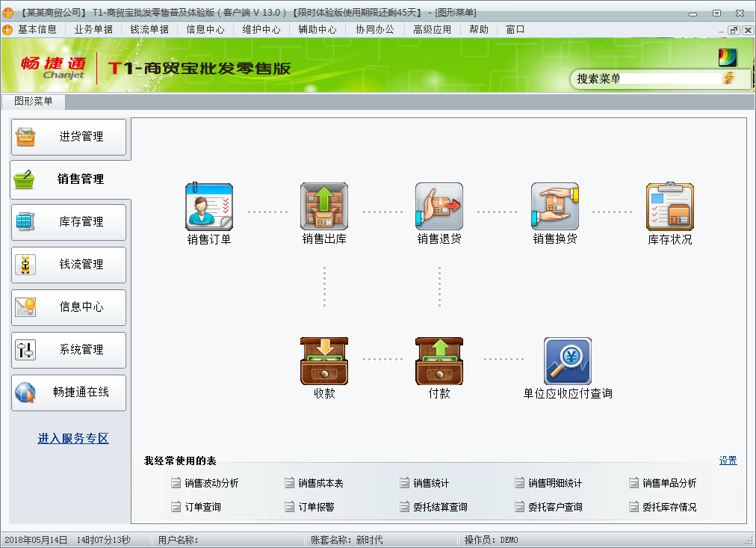Viewport: 756px width, 548px height.
Task: Open the 销售明细统计 report
Action: (x=555, y=483)
